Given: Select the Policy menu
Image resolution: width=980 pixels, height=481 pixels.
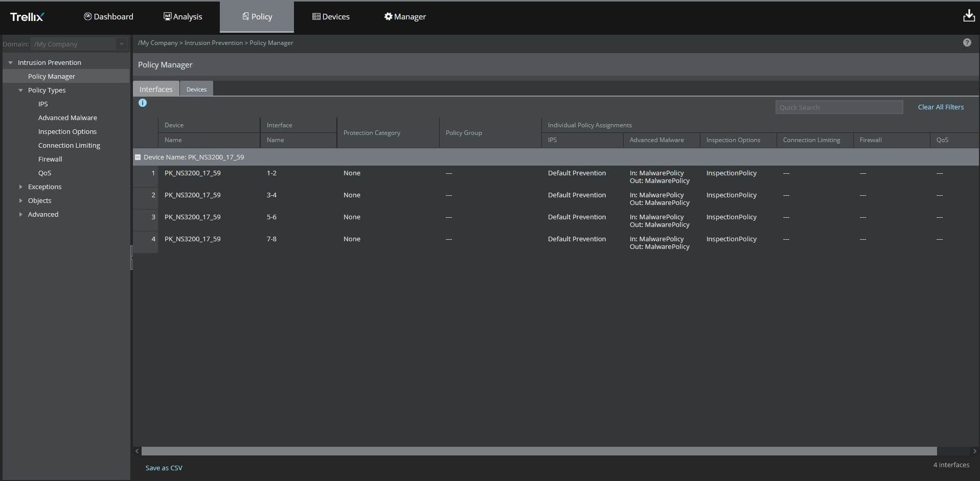Looking at the screenshot, I should pyautogui.click(x=257, y=17).
